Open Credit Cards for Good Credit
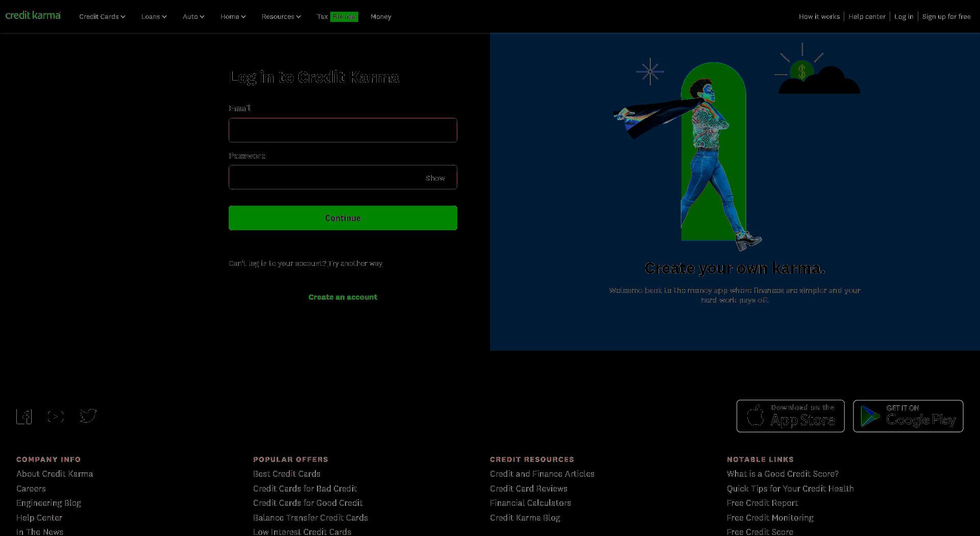 [x=308, y=503]
